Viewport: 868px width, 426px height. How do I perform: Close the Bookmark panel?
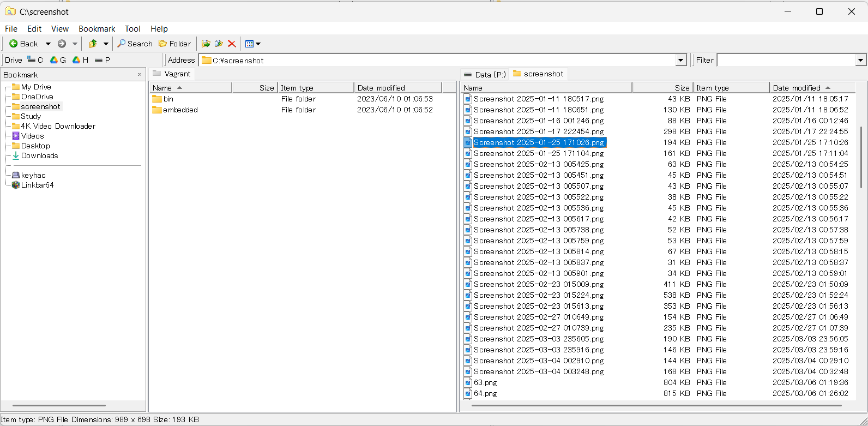pos(140,75)
